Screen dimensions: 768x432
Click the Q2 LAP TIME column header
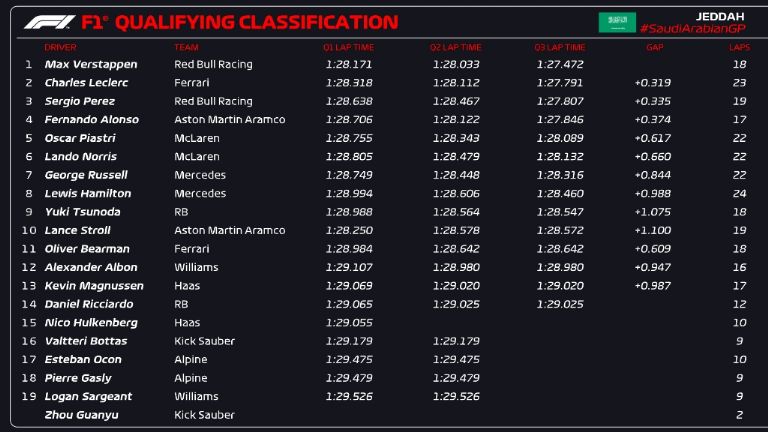tap(456, 47)
